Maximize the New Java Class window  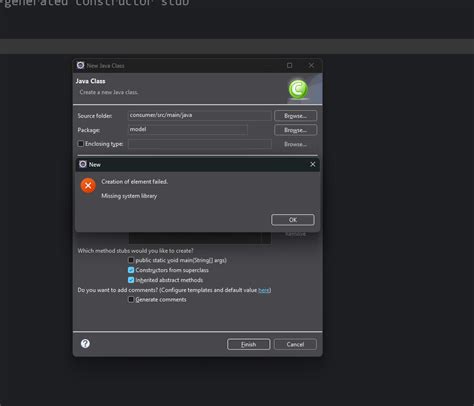(290, 65)
